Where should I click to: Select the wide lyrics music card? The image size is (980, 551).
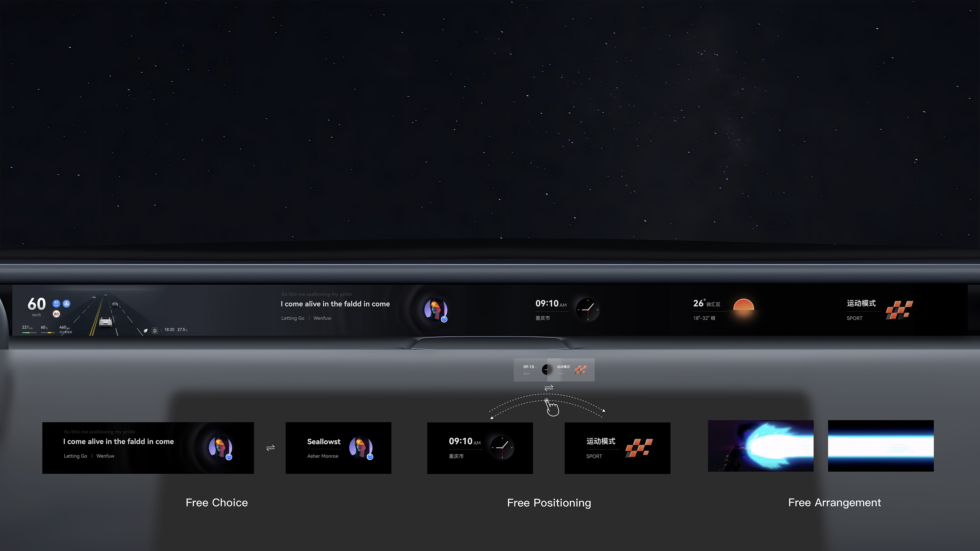pos(148,448)
